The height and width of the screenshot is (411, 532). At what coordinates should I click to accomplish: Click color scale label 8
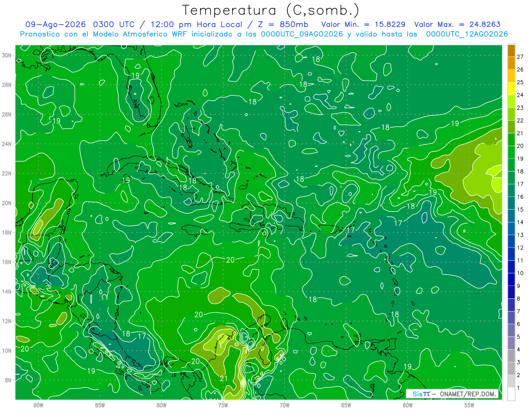pyautogui.click(x=518, y=298)
